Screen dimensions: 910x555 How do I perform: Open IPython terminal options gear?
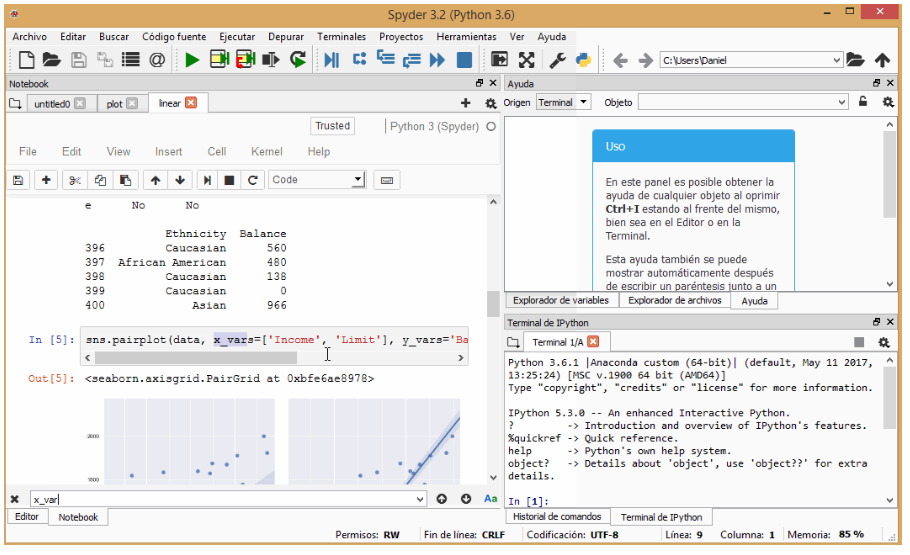click(884, 343)
